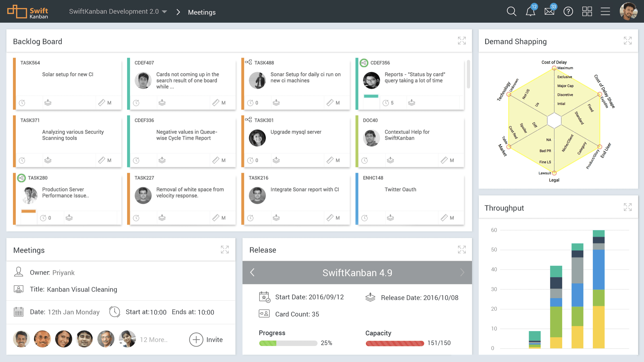This screenshot has width=644, height=362.
Task: Open notifications bell with 12 badge
Action: [530, 12]
